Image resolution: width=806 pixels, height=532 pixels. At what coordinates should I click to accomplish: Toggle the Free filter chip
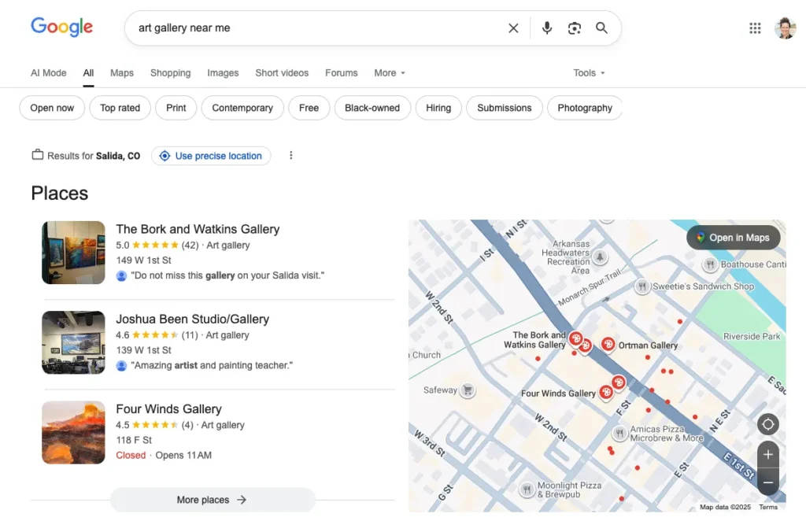click(x=309, y=108)
